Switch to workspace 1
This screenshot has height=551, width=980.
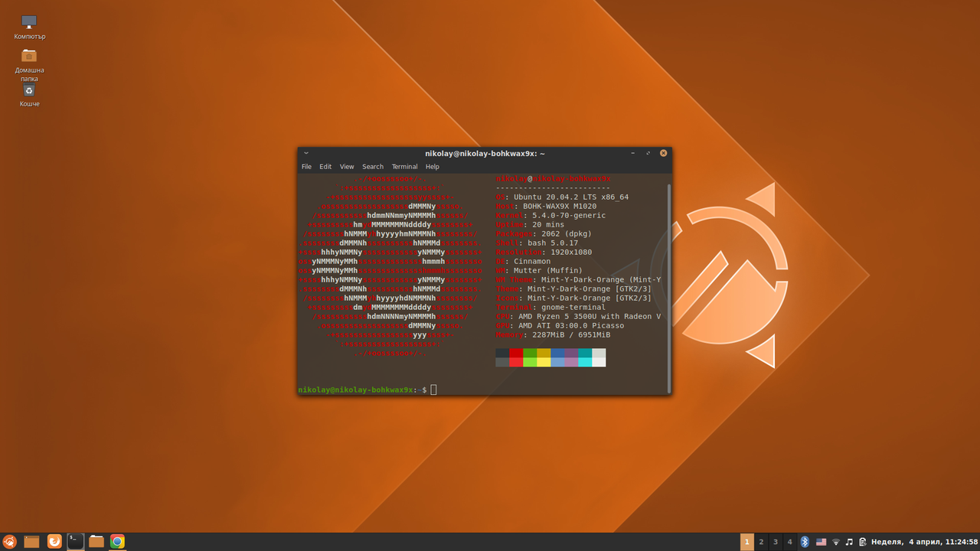(x=746, y=542)
